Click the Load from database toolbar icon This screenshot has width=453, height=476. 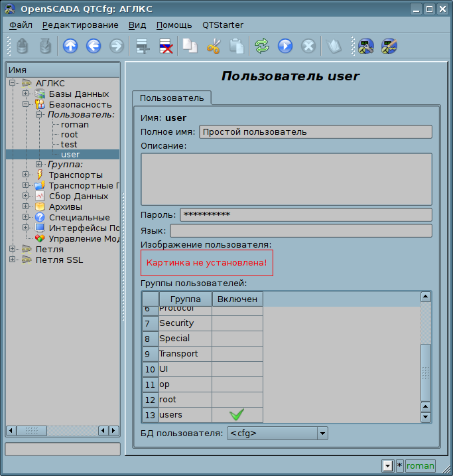(x=22, y=46)
